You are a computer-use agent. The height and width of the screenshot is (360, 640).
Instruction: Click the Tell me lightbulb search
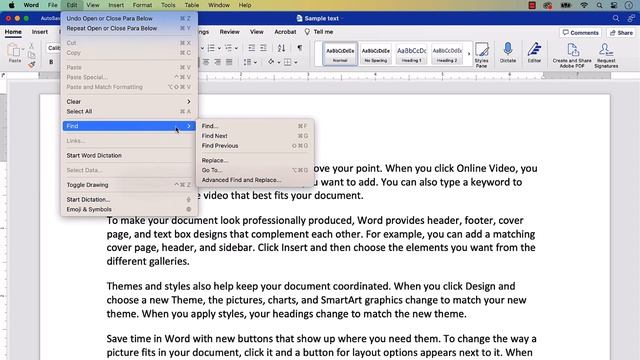click(319, 31)
